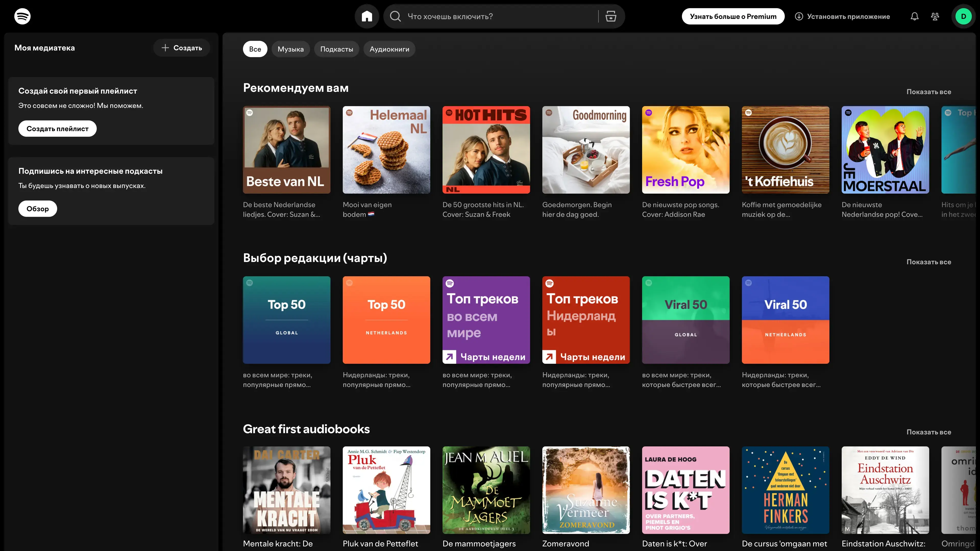The height and width of the screenshot is (551, 980).
Task: Click the search magnifier icon
Action: click(395, 16)
